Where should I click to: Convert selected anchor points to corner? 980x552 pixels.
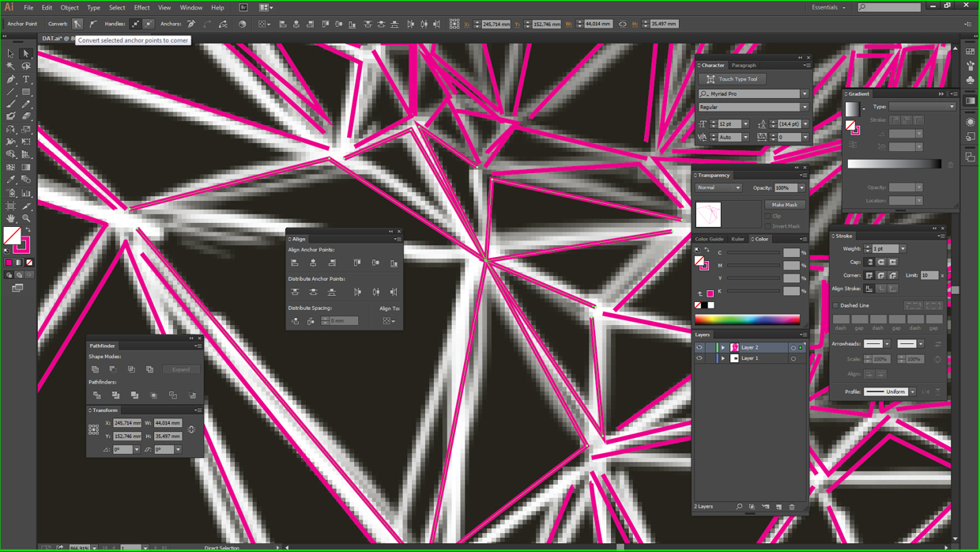pyautogui.click(x=77, y=25)
